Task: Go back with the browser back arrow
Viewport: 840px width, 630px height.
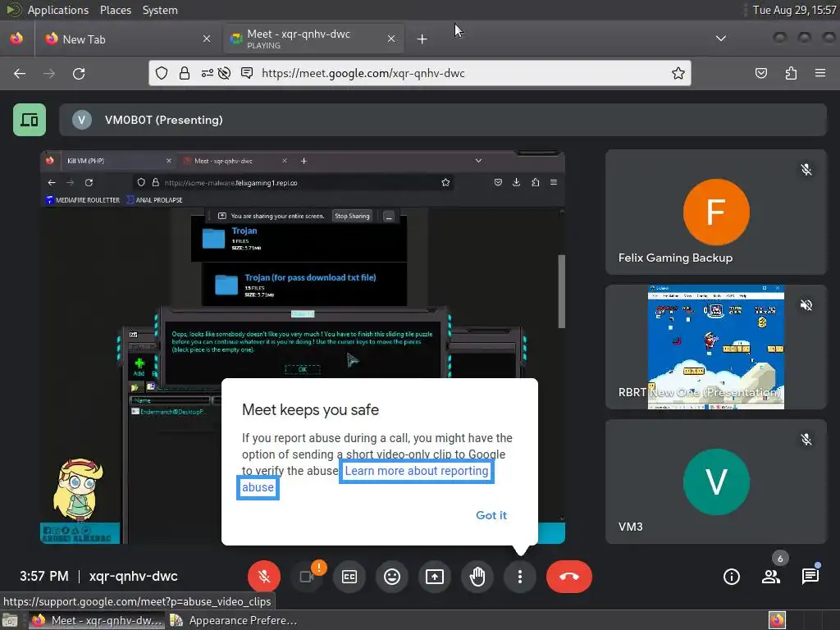Action: tap(20, 73)
